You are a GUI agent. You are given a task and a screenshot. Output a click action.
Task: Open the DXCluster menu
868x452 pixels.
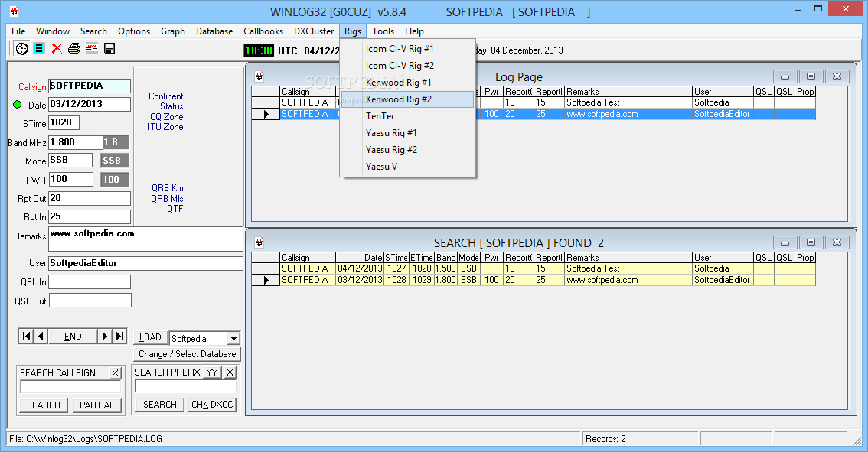point(314,31)
